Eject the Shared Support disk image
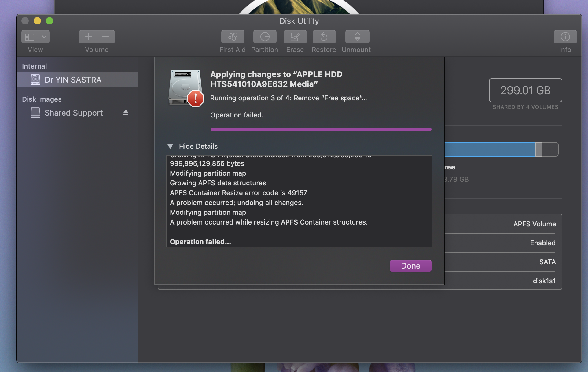Viewport: 588px width, 372px height. click(x=126, y=113)
